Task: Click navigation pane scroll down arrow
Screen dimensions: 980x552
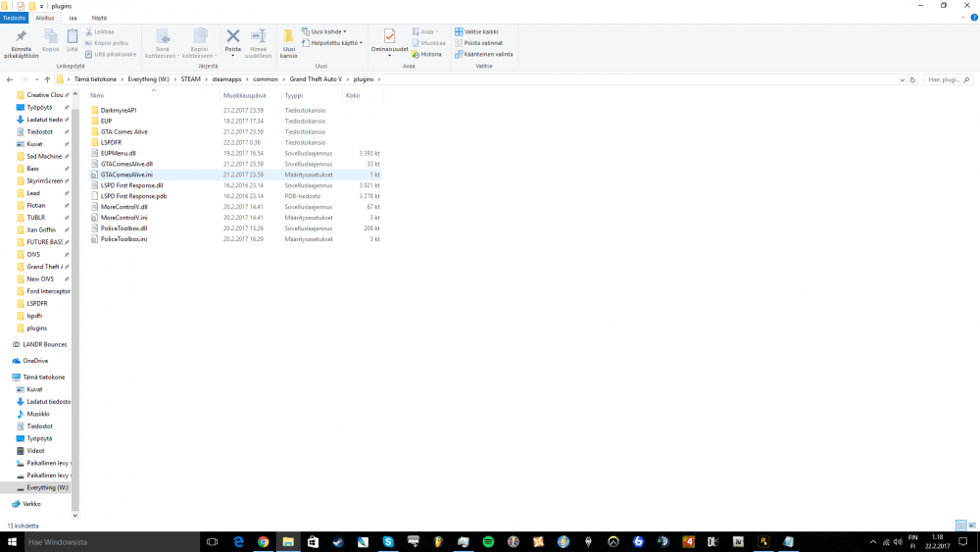Action: coord(75,516)
